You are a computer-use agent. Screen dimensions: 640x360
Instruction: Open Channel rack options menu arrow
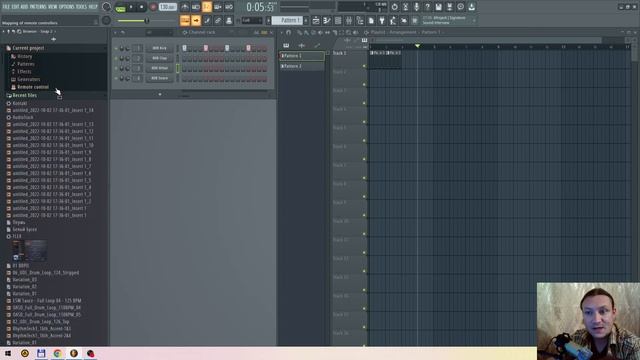(116, 32)
